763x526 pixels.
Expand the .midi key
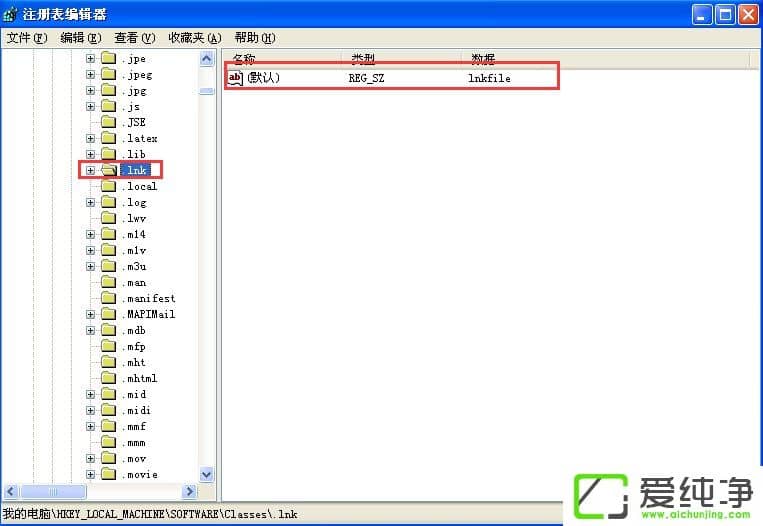(91, 411)
